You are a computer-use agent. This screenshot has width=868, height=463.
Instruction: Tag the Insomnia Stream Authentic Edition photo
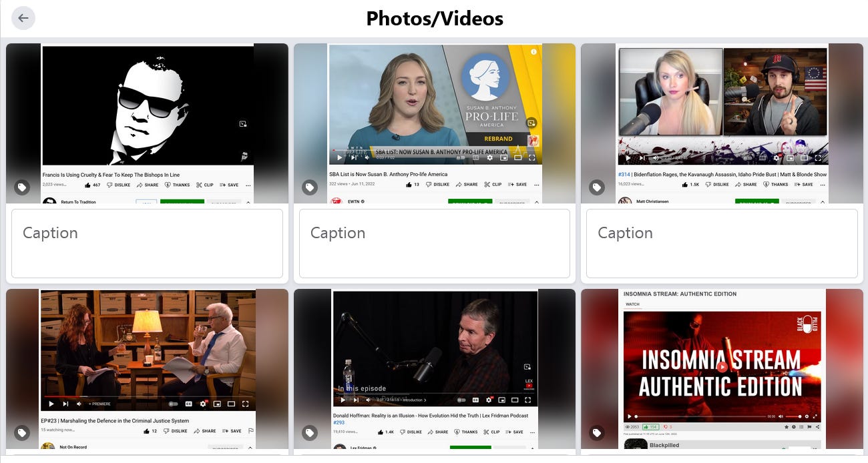tap(597, 433)
